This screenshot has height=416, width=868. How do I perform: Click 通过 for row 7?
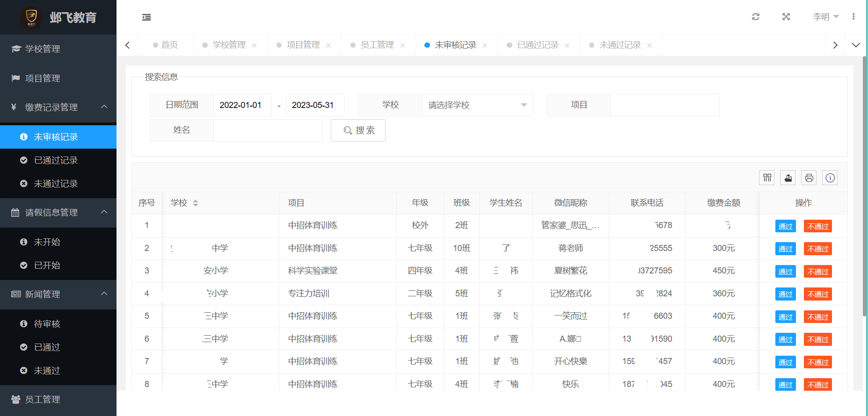coord(785,362)
